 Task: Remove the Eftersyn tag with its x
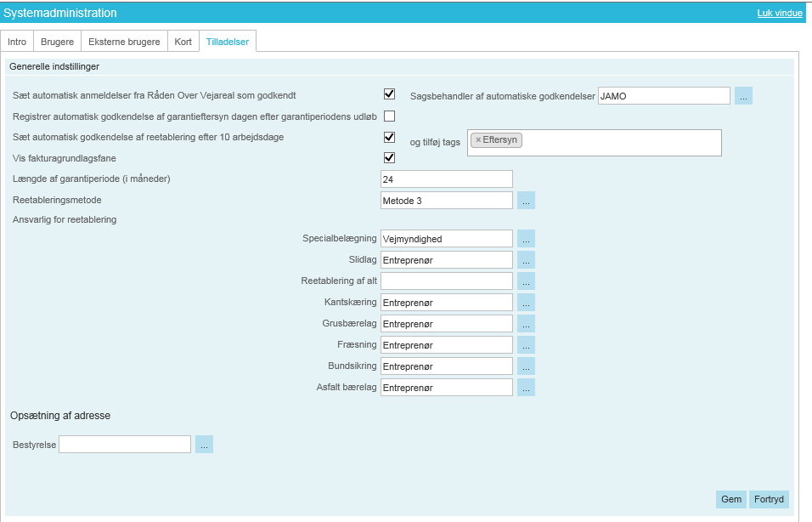pyautogui.click(x=478, y=139)
